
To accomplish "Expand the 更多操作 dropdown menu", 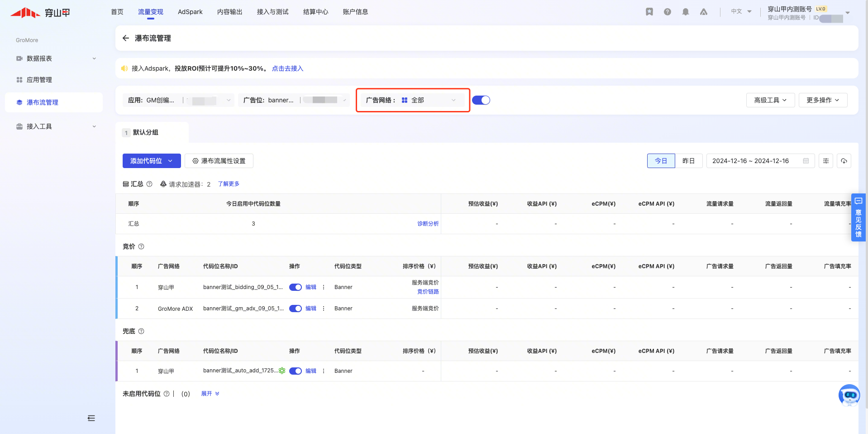I will [x=822, y=100].
